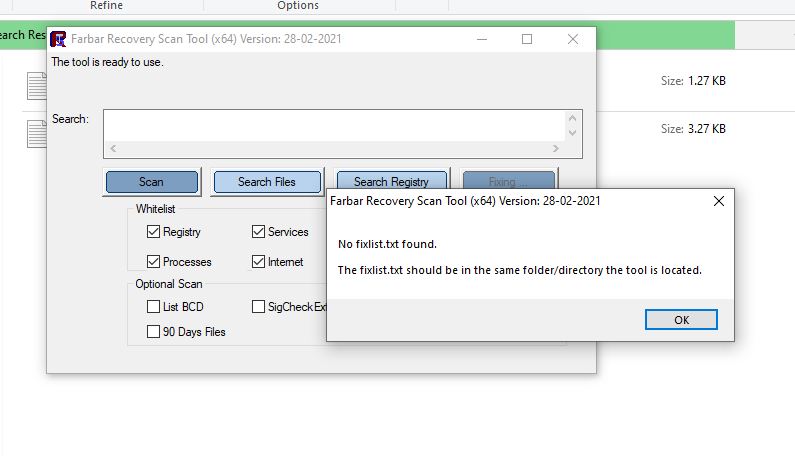The height and width of the screenshot is (456, 795).
Task: Click the Scan button
Action: click(152, 182)
